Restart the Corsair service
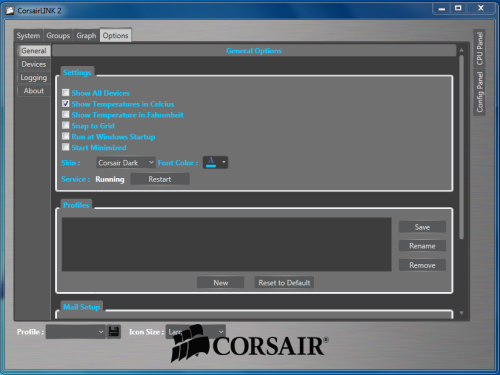Viewport: 500px width, 375px height. 160,179
